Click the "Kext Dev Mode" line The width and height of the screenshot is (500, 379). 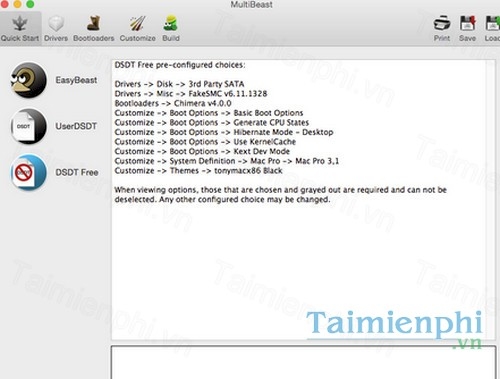(202, 151)
